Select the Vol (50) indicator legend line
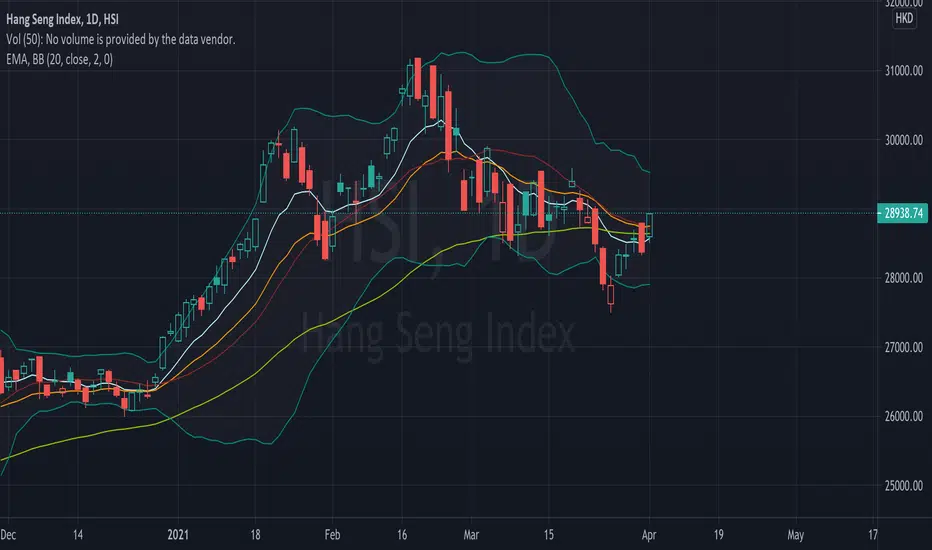Screen dimensions: 932x550 [x=121, y=39]
